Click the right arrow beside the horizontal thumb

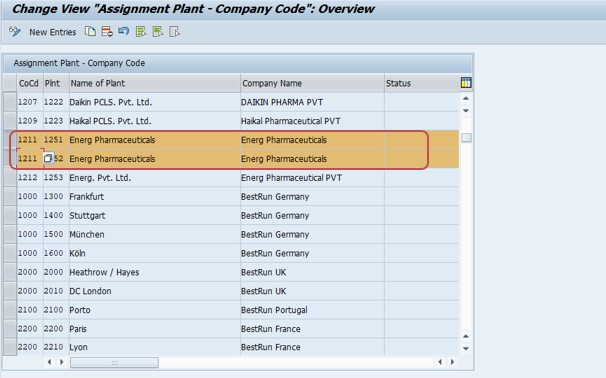[61, 362]
